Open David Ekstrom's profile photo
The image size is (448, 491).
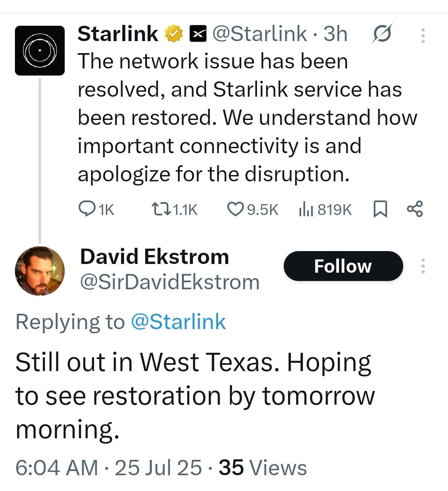tap(40, 271)
